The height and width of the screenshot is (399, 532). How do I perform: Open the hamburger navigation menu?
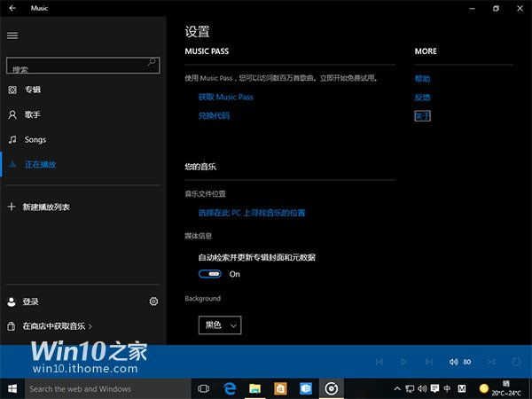click(x=12, y=35)
